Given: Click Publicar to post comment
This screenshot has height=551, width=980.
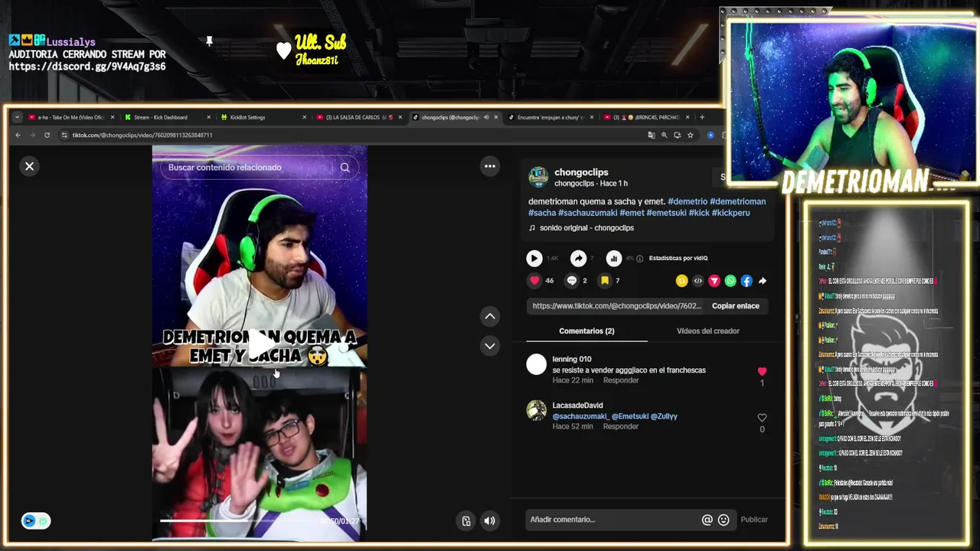Looking at the screenshot, I should click(x=754, y=520).
